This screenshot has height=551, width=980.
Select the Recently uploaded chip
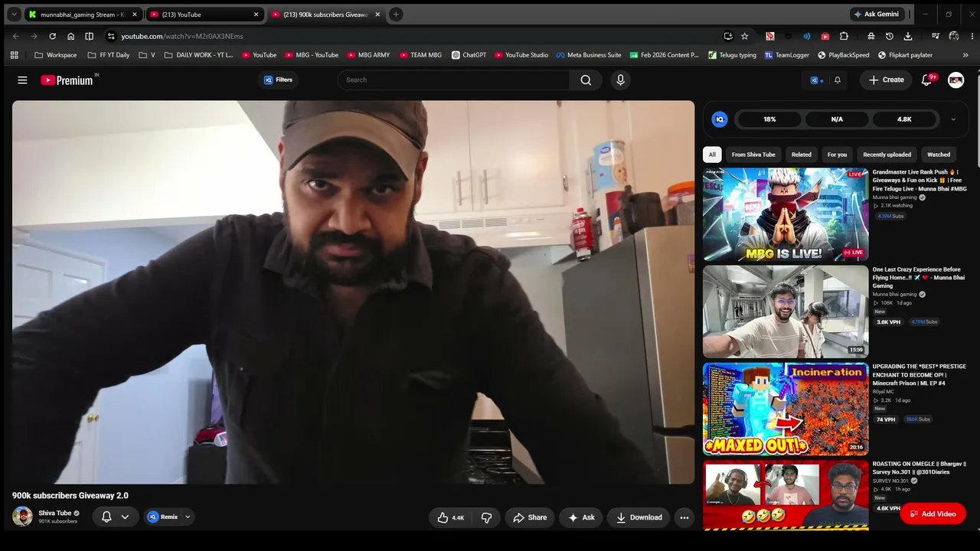(887, 155)
